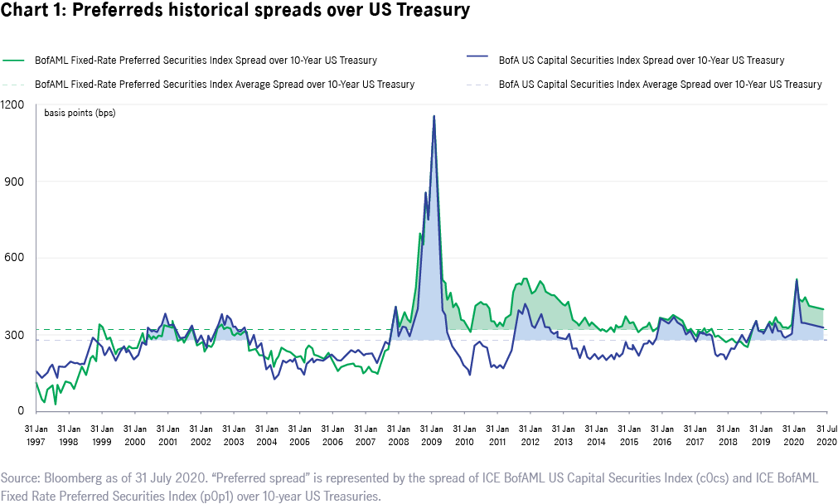
Task: Click the green solid line legend swatch
Action: point(14,61)
